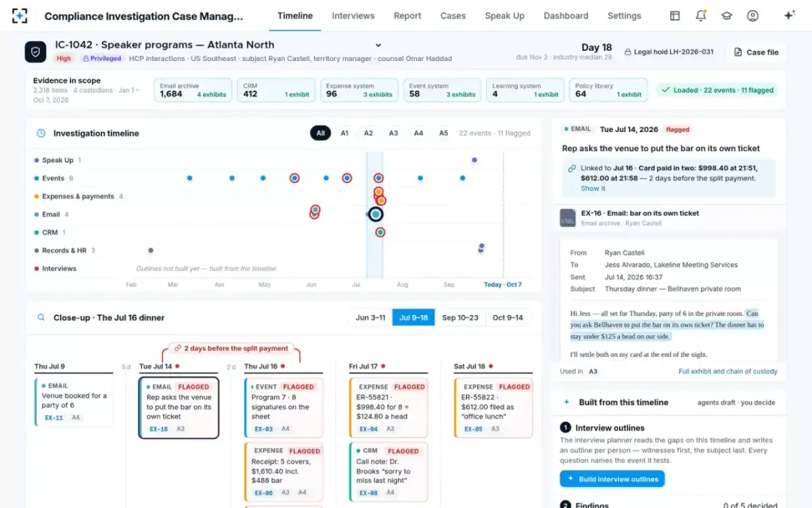This screenshot has width=812, height=508.
Task: Switch to the Report tab
Action: tap(407, 16)
